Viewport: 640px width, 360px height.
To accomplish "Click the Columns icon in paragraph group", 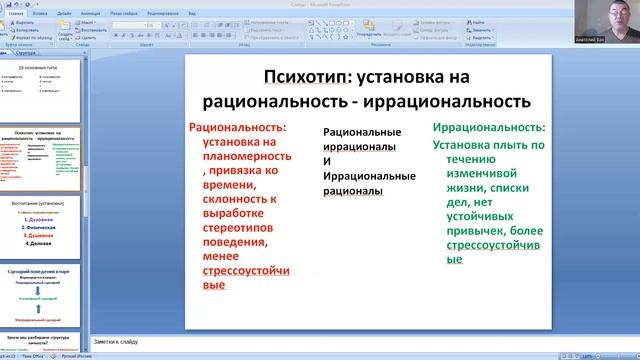I will 229,36.
